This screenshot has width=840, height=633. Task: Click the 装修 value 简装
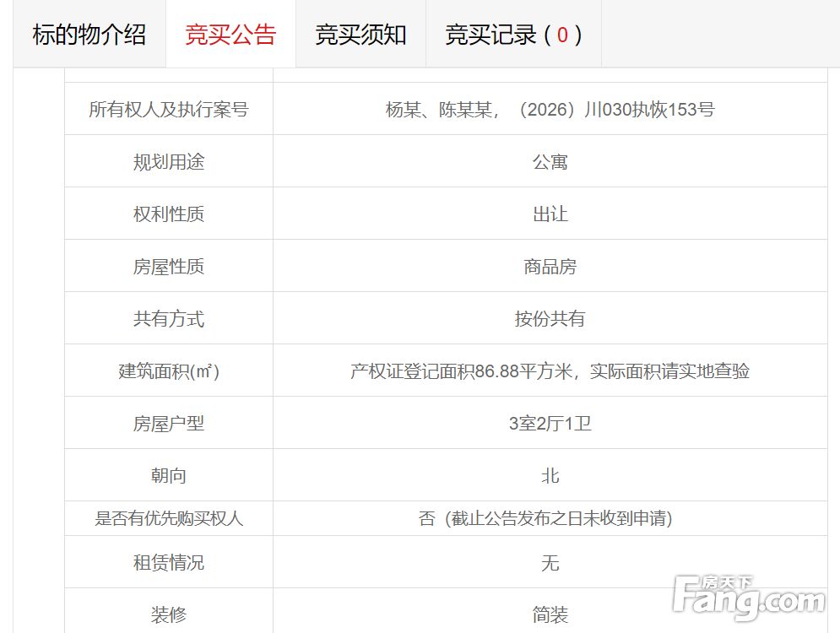point(550,614)
